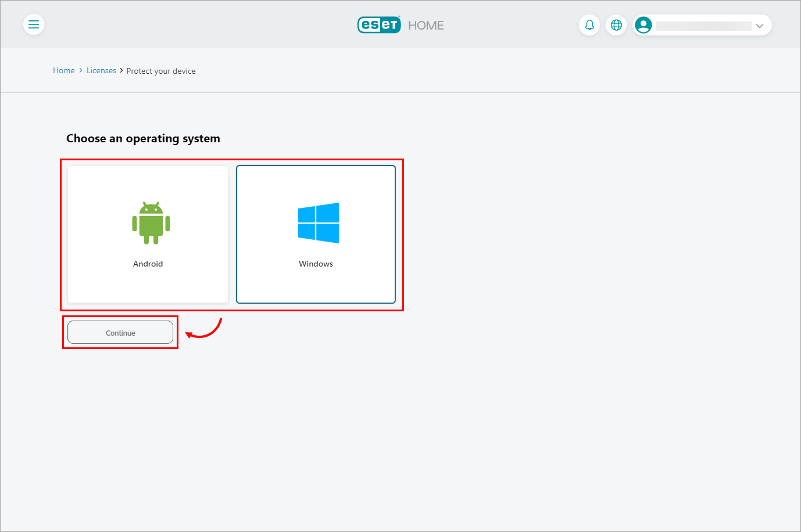Open the notifications bell
This screenshot has width=801, height=532.
589,25
